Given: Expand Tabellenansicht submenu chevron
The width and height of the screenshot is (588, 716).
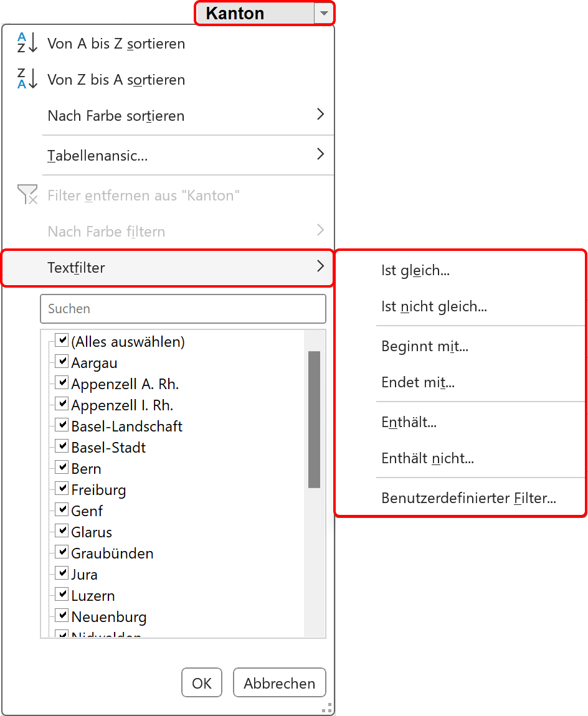Looking at the screenshot, I should [320, 154].
